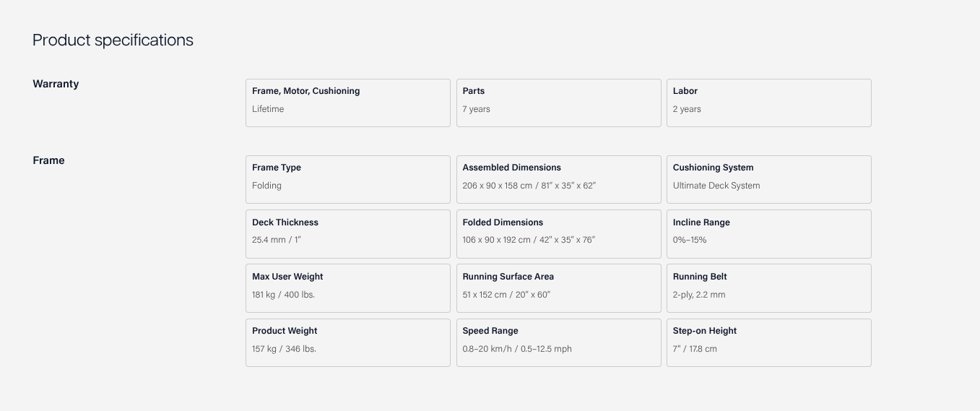Click the Frame, Motor, Cushioning title text
This screenshot has width=980, height=411.
coord(305,91)
